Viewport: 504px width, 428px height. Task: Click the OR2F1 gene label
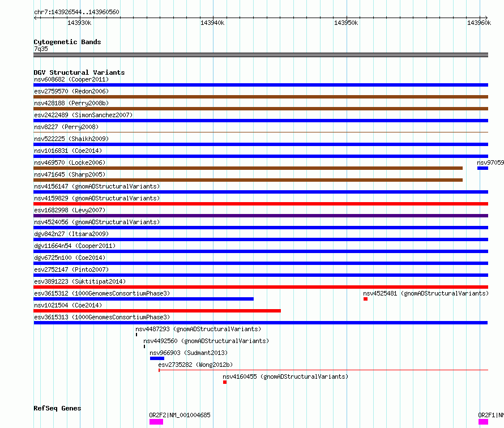[491, 415]
